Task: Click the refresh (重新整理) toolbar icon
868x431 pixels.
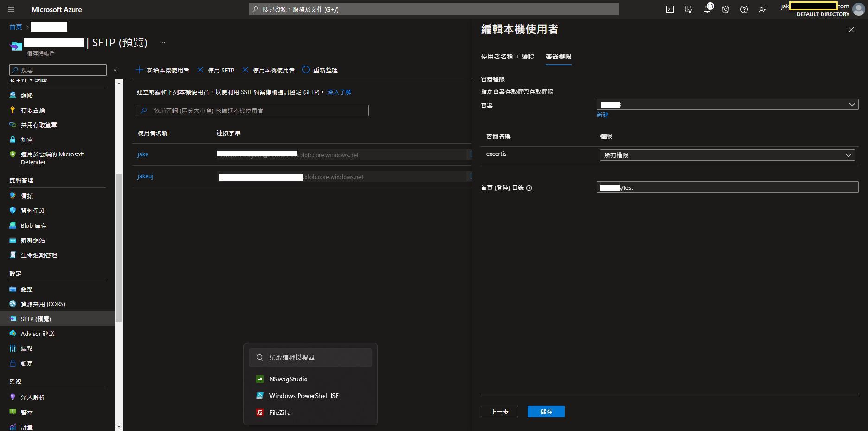Action: click(306, 70)
